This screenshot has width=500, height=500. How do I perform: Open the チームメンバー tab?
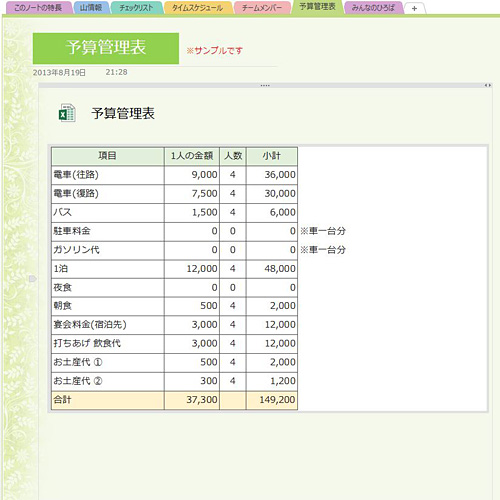(262, 8)
